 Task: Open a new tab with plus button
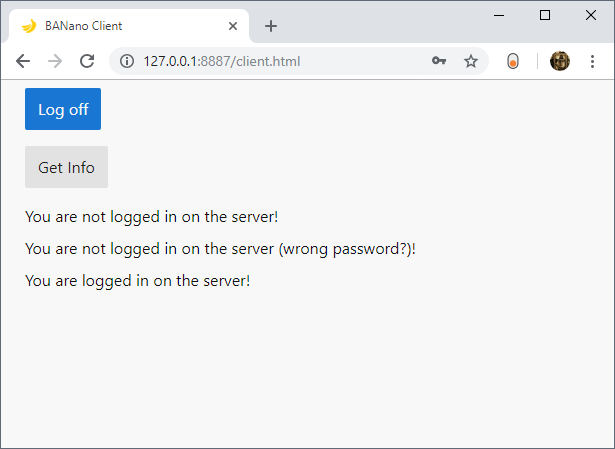pos(271,26)
